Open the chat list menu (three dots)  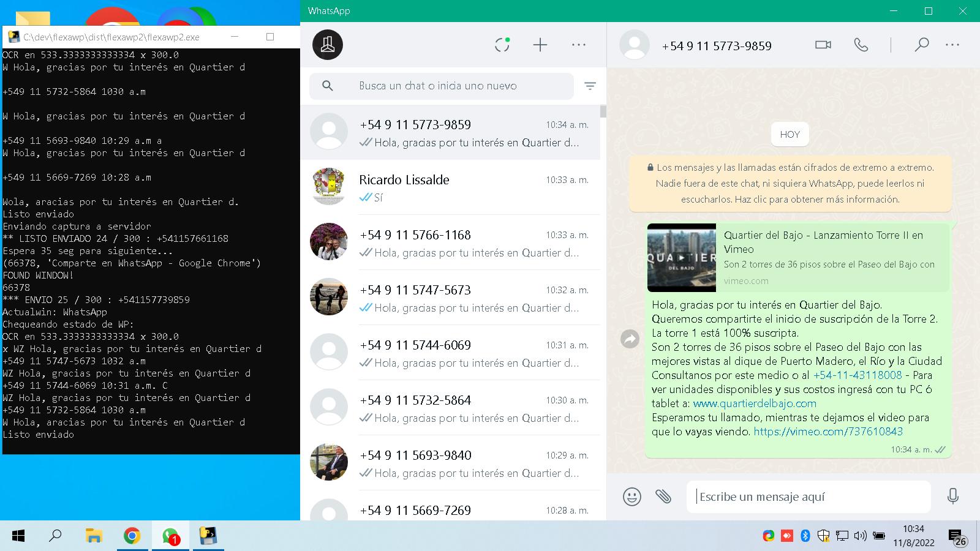pos(579,45)
